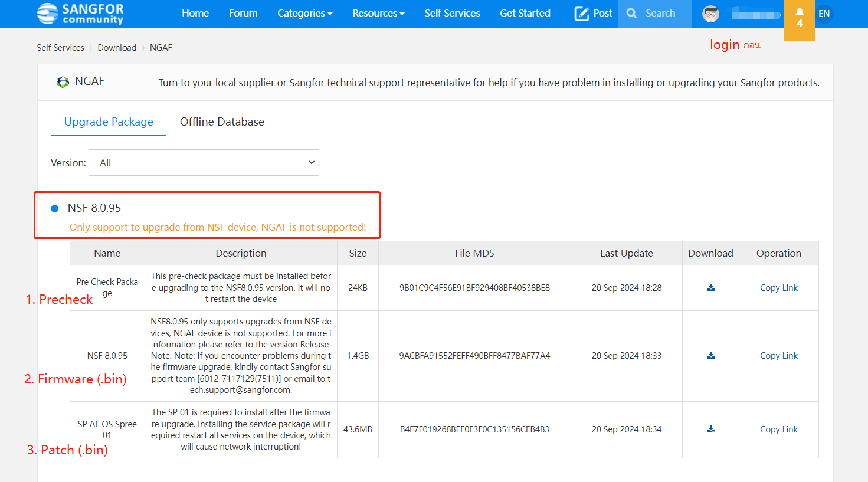Click the NSF 8.0.95 name cell in table
Viewport: 868px width, 482px height.
coord(107,356)
